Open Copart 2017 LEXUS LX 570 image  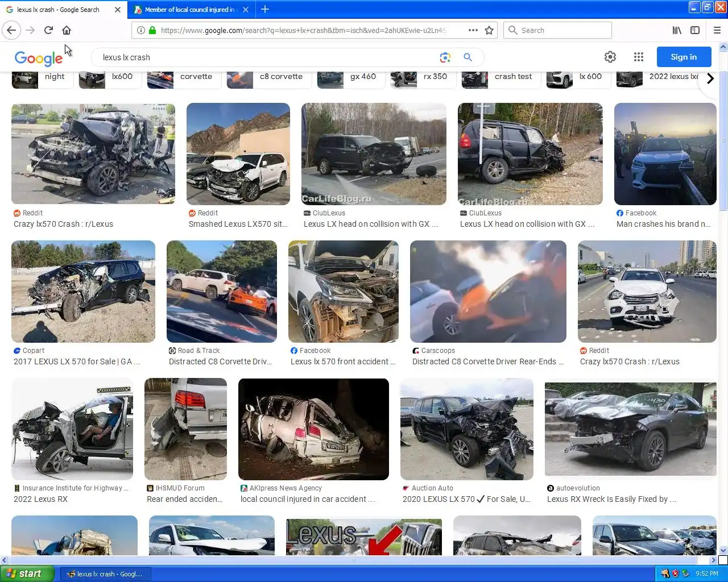(83, 291)
